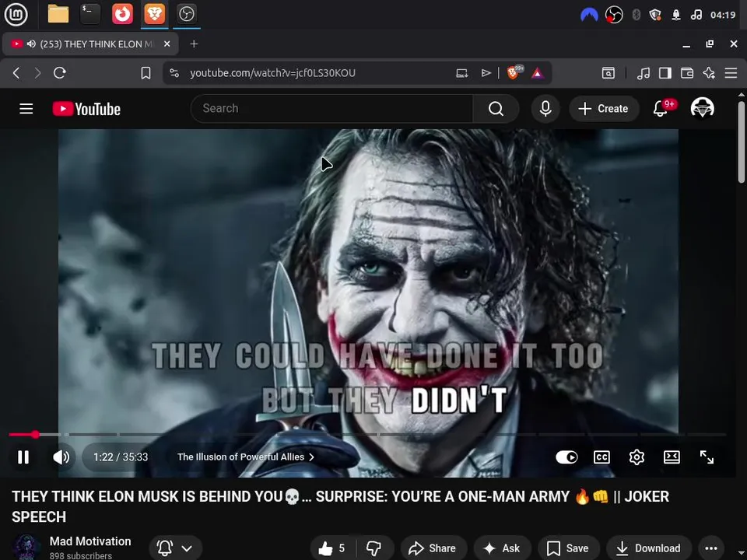Open Brave Leo AI assistant
The height and width of the screenshot is (560, 747).
709,73
